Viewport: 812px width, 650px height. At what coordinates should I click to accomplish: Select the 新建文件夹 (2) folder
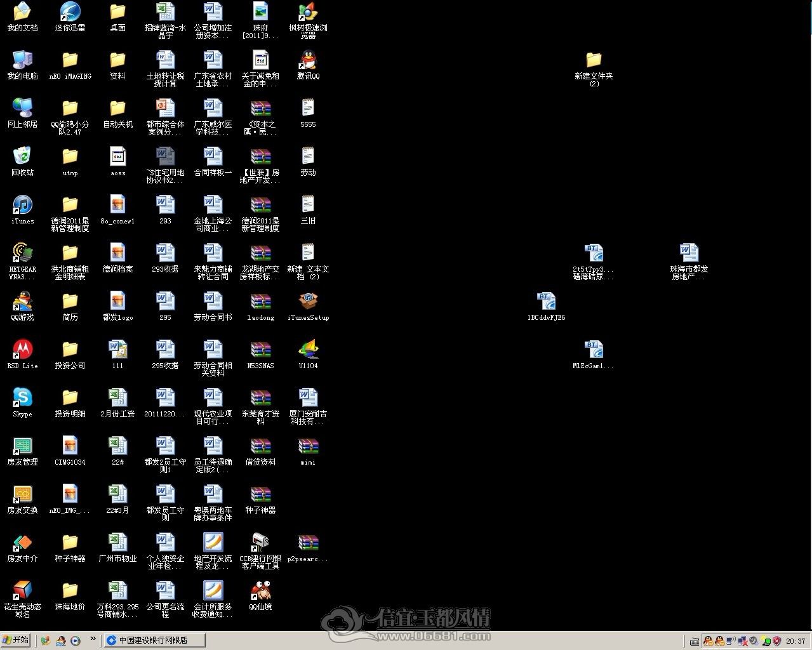point(594,68)
